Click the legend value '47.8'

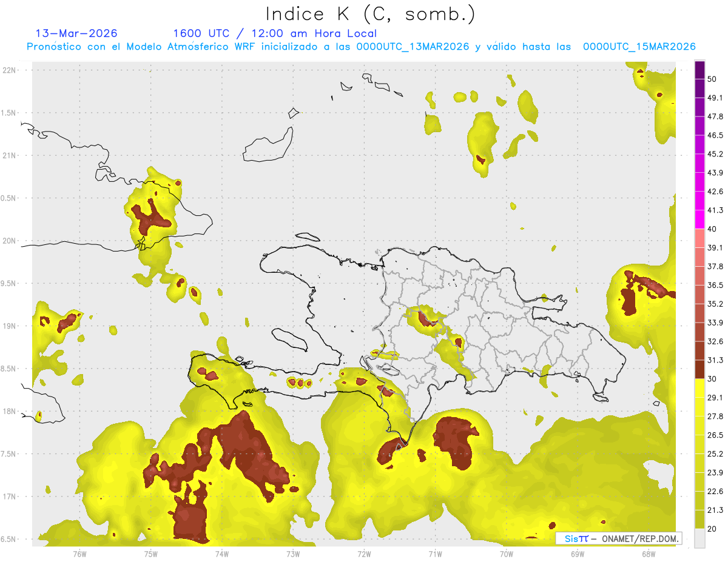tap(715, 116)
